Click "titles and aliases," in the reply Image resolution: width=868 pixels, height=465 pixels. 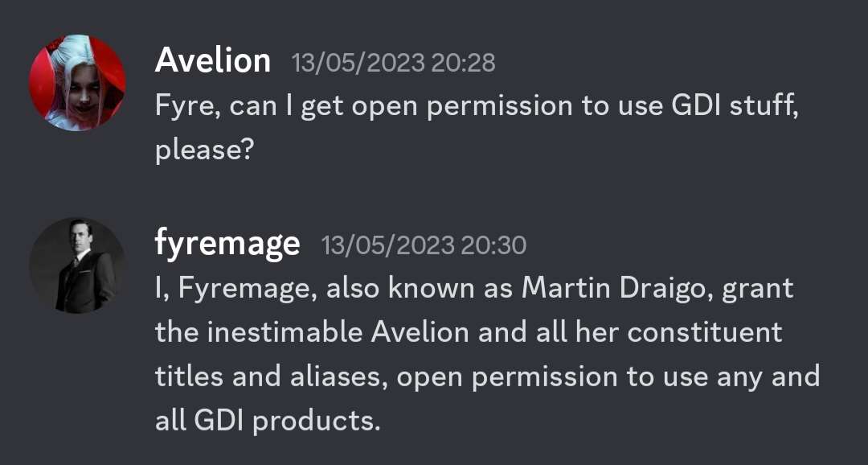pyautogui.click(x=272, y=377)
